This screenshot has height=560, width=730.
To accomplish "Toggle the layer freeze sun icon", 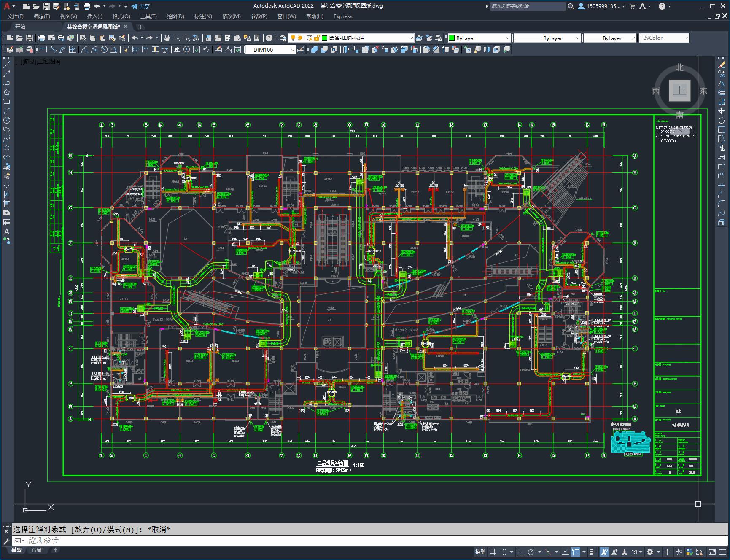I will 301,38.
